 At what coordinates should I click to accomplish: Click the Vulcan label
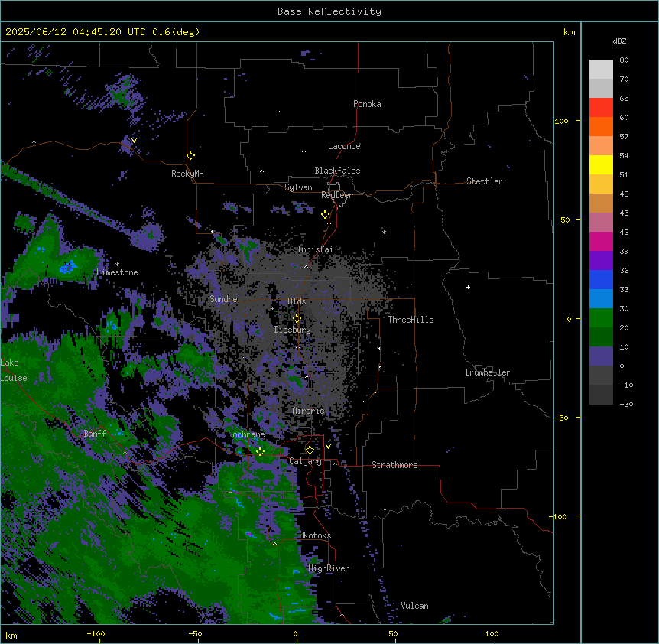(414, 606)
